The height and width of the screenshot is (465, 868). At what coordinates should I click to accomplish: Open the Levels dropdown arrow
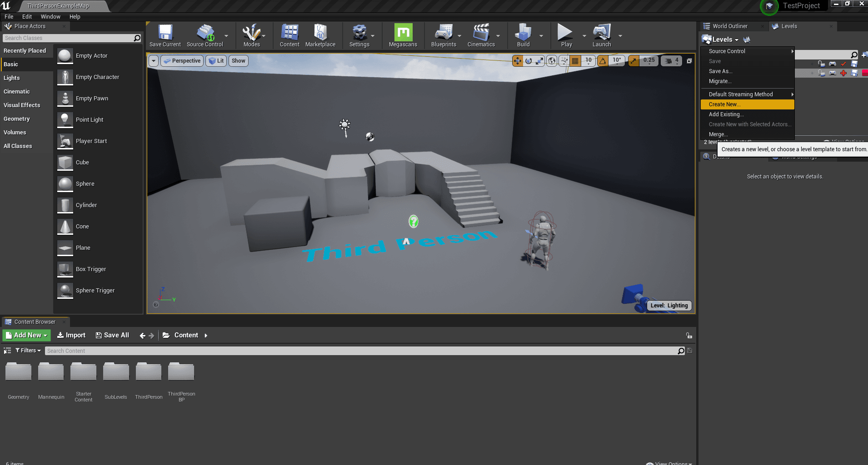click(736, 40)
